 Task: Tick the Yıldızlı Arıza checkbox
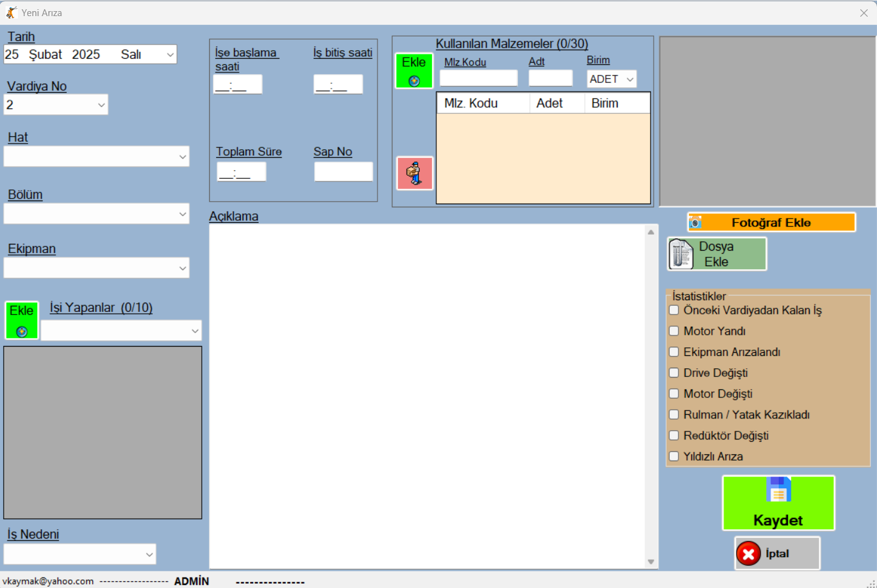pyautogui.click(x=674, y=456)
